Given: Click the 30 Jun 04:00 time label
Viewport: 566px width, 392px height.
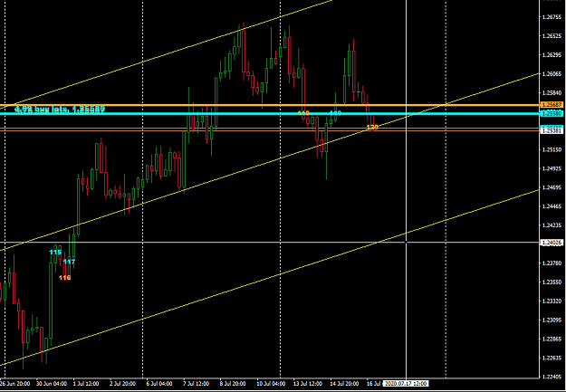Looking at the screenshot, I should click(52, 383).
